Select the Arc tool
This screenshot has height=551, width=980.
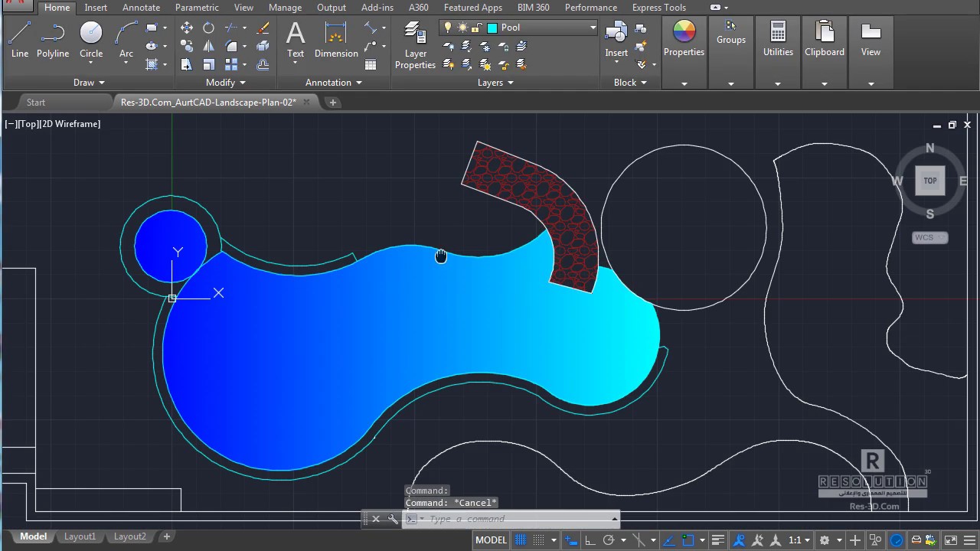[126, 39]
